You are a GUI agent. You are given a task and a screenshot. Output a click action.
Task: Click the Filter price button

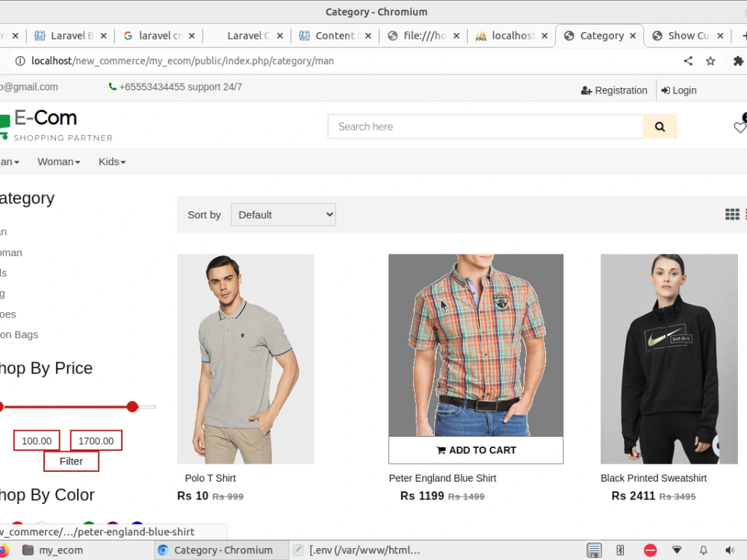(72, 461)
